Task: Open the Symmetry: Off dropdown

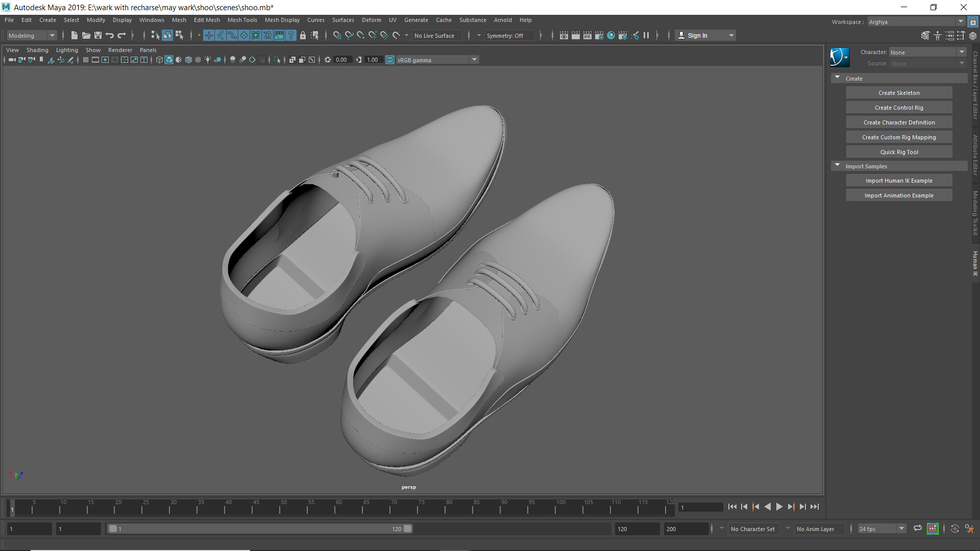Action: point(509,35)
